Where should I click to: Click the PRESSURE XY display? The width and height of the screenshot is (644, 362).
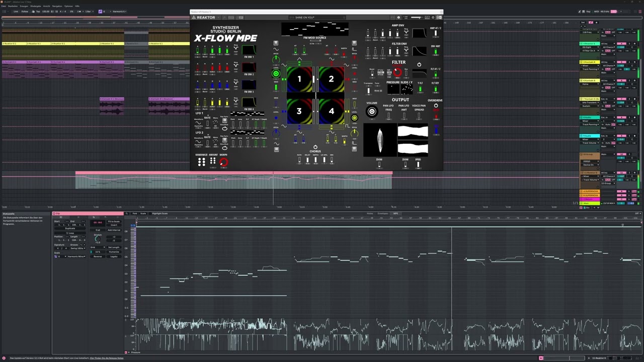[x=393, y=89]
